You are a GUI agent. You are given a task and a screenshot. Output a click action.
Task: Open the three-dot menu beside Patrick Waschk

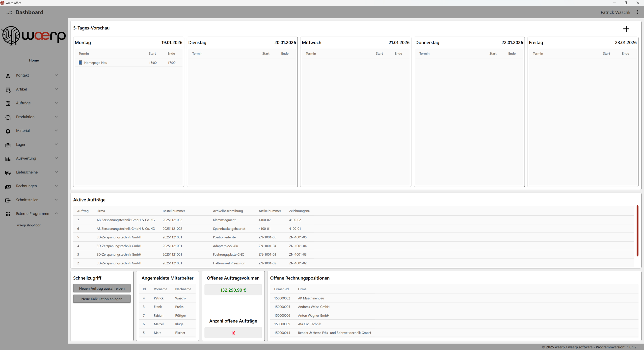coord(637,12)
